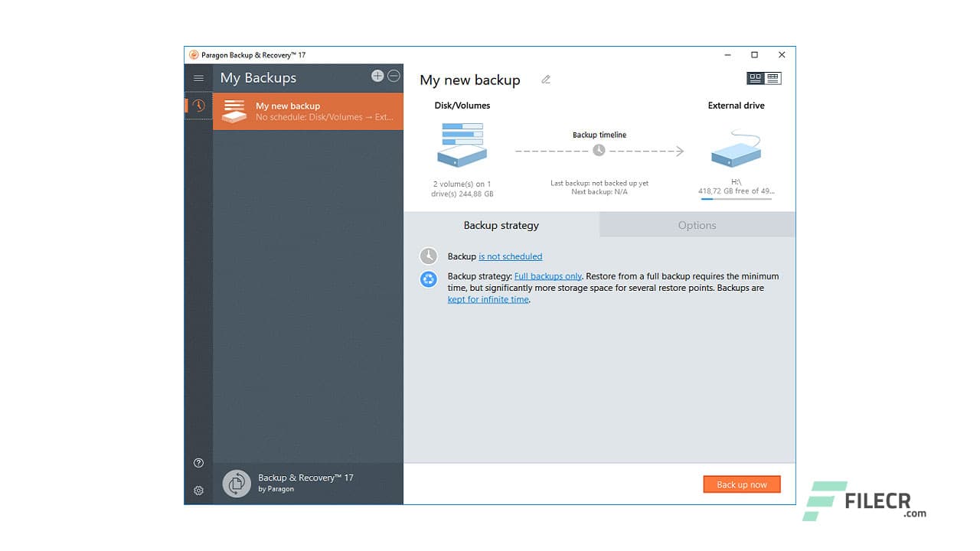
Task: Rename the backup using the pencil icon
Action: (545, 79)
